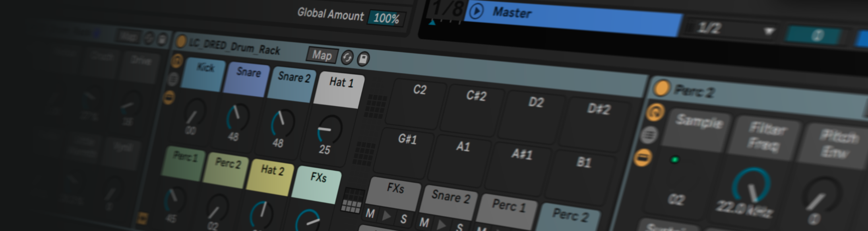Select the FXs macro label
The image size is (868, 231).
(317, 185)
